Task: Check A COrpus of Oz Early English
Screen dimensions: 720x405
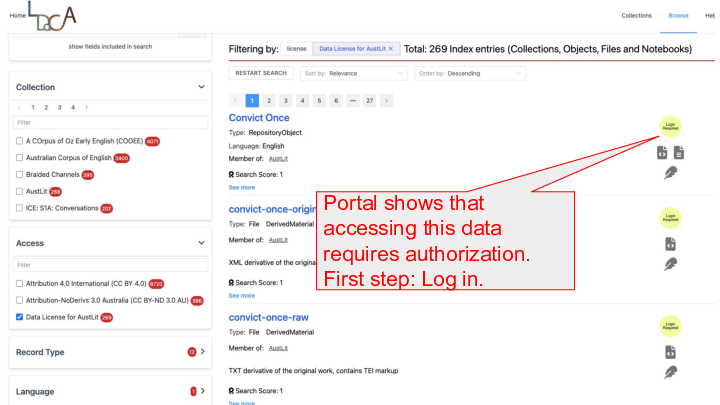Action: [19, 141]
